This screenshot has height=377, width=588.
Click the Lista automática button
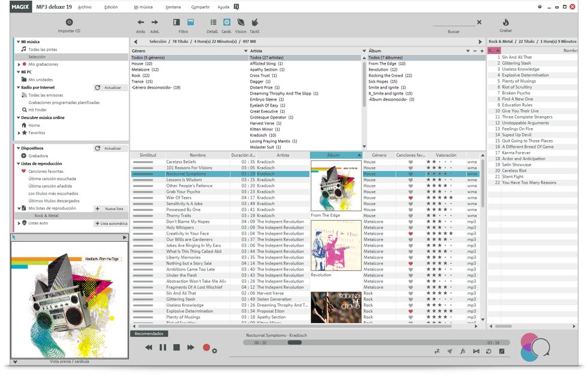tap(111, 223)
